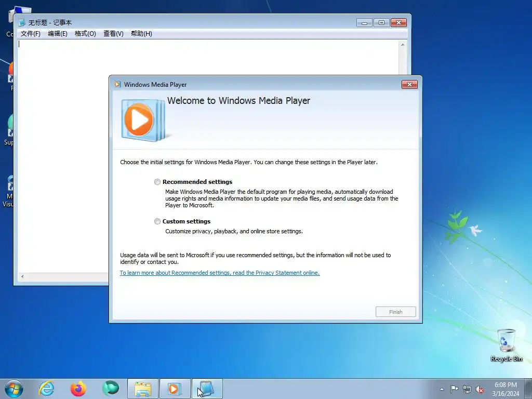
Task: Open the 帮助(H) menu in Notepad
Action: tap(141, 34)
